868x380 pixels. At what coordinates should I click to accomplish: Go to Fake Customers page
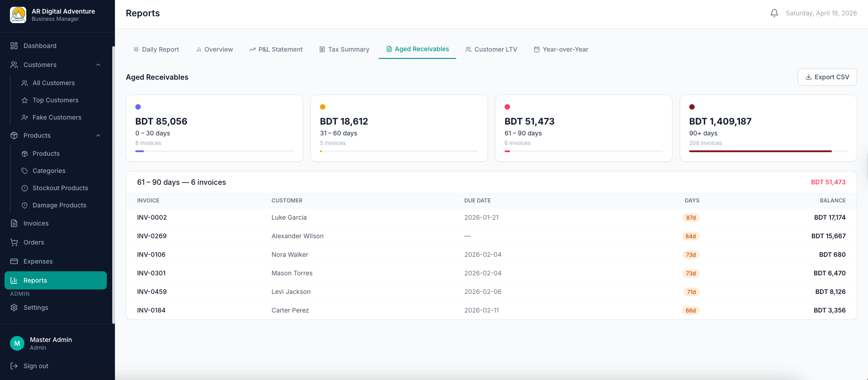point(57,117)
